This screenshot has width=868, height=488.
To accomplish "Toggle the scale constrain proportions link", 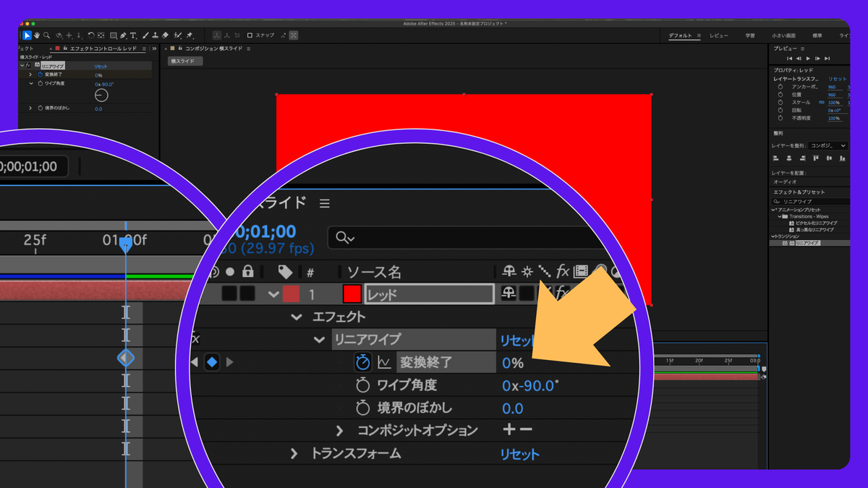I will click(822, 103).
